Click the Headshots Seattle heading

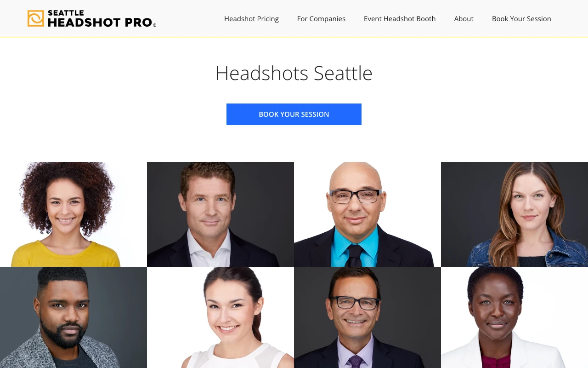point(294,73)
